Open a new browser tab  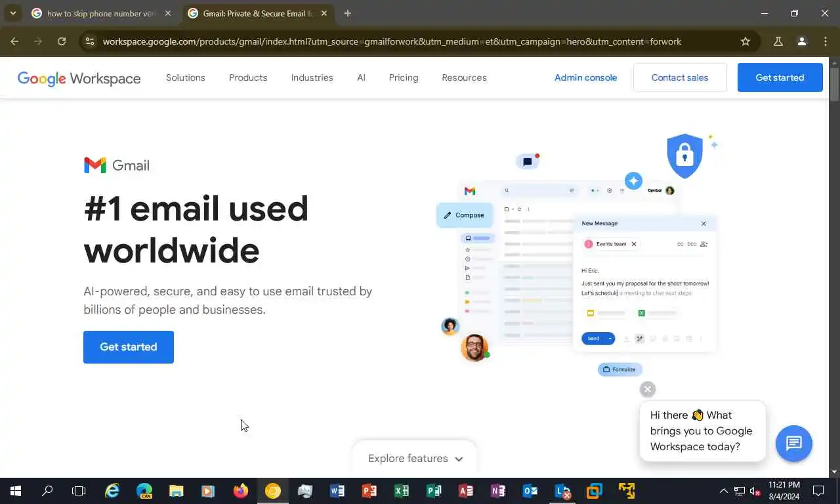coord(348,13)
